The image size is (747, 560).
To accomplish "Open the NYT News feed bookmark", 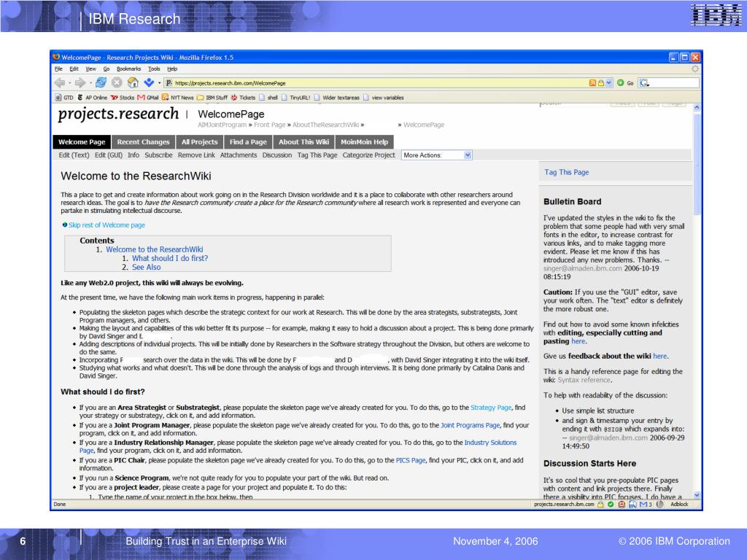I will click(178, 98).
